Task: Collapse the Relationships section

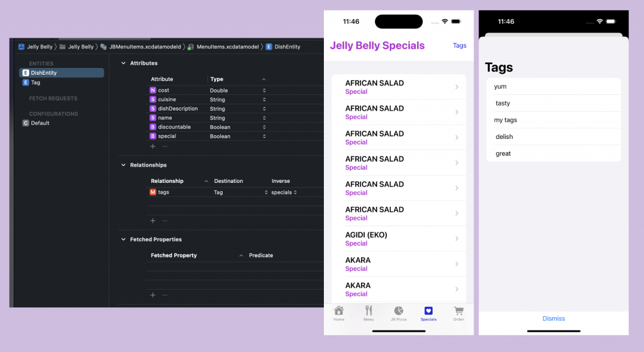Action: (x=123, y=165)
